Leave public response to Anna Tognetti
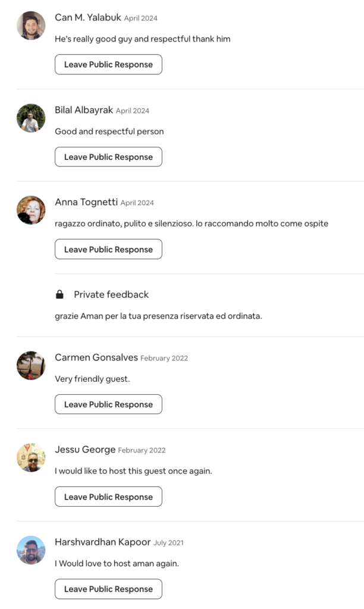 (x=108, y=249)
